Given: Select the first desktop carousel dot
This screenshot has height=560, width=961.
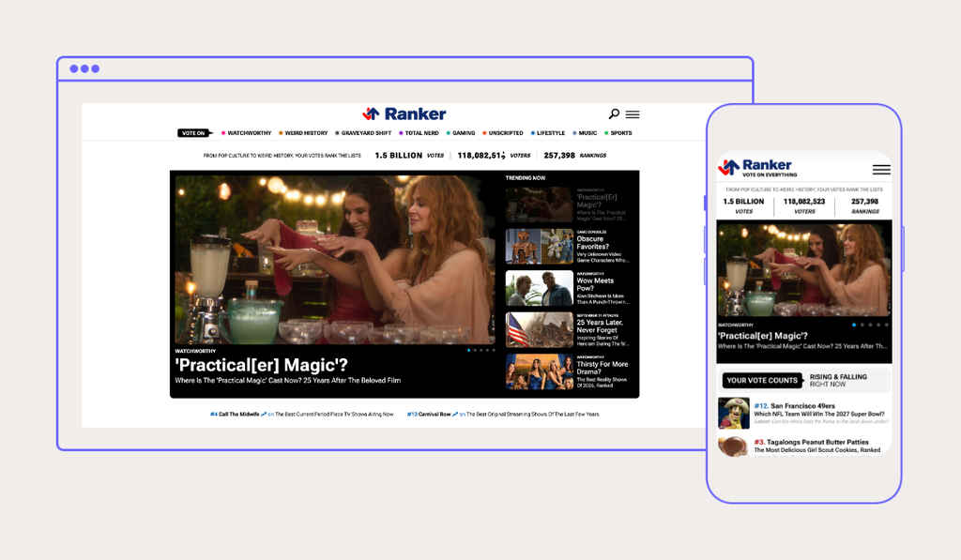Looking at the screenshot, I should [469, 351].
